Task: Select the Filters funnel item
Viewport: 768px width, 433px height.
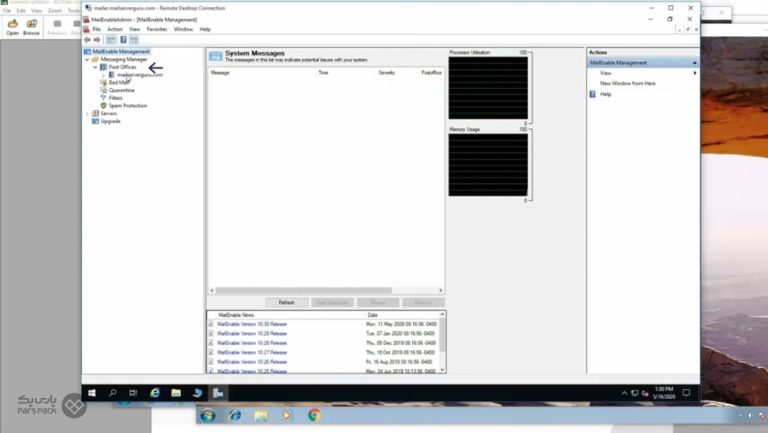Action: click(x=103, y=98)
